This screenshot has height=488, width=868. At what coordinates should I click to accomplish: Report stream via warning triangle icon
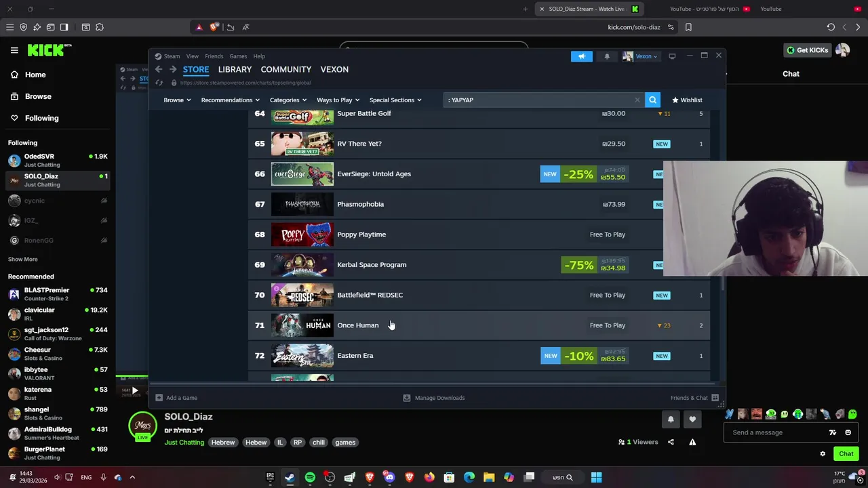coord(692,442)
